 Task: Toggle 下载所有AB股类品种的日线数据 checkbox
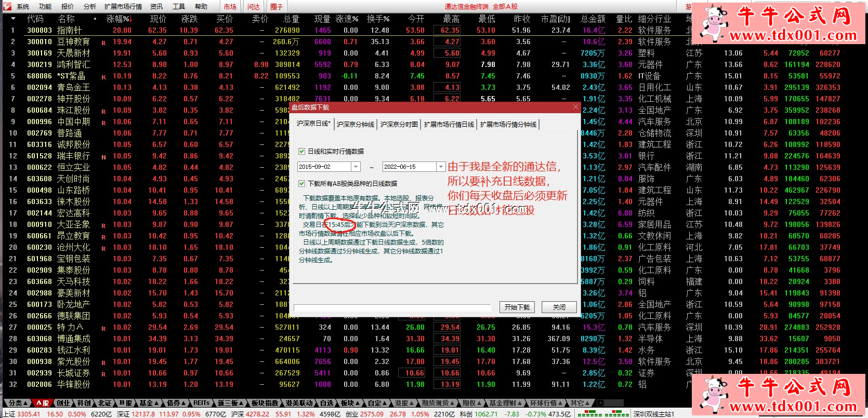(301, 183)
